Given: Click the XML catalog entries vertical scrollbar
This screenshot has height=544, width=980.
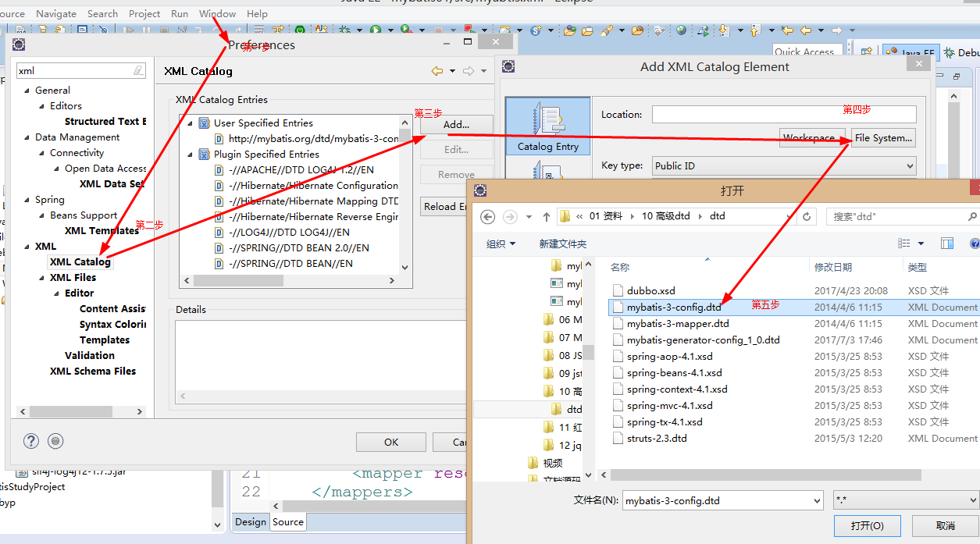Looking at the screenshot, I should 404,194.
